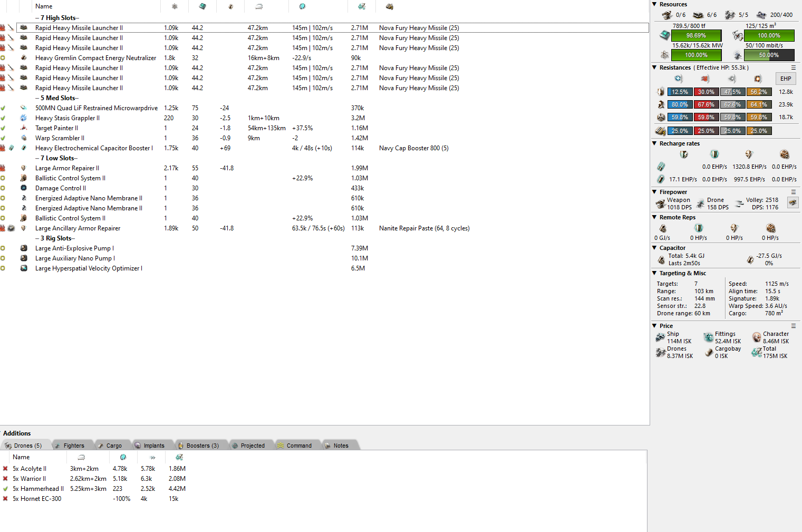Click the Heavy Stasis Grappler II module icon
This screenshot has width=802, height=532.
pyautogui.click(x=24, y=118)
